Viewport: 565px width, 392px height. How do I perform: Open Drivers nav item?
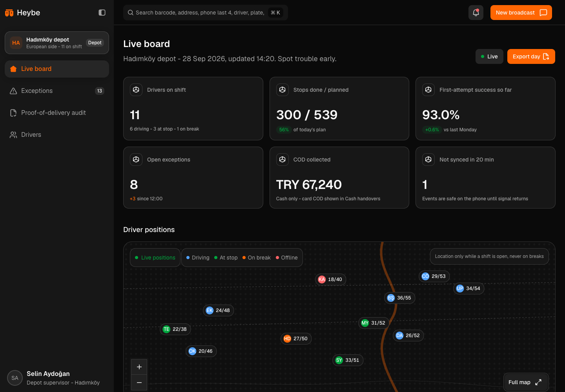point(57,135)
